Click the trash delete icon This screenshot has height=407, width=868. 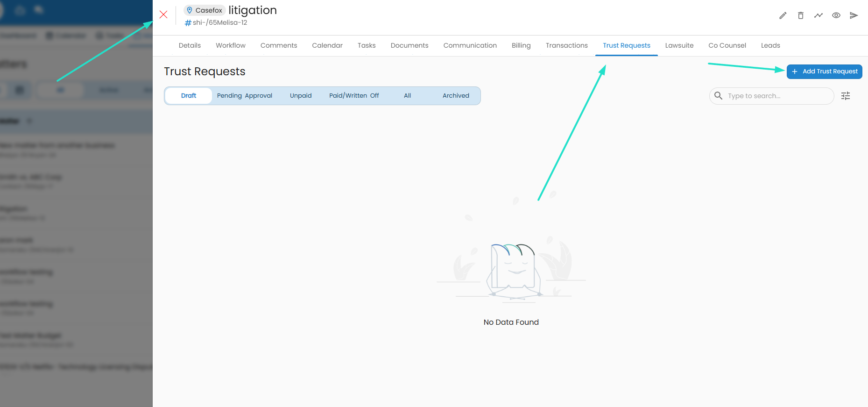[x=801, y=15]
